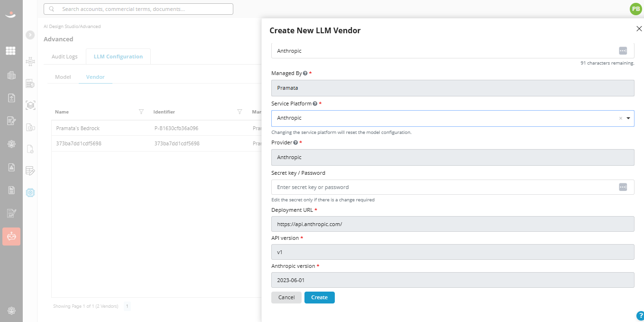Click the AI Design Studio/Advanced breadcrumb
The height and width of the screenshot is (322, 644).
pyautogui.click(x=72, y=27)
